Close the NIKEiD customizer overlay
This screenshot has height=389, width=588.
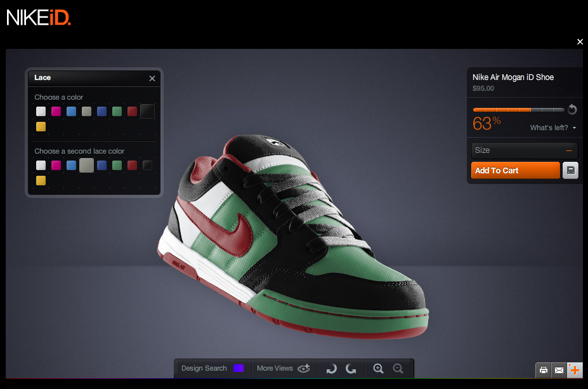(x=580, y=42)
